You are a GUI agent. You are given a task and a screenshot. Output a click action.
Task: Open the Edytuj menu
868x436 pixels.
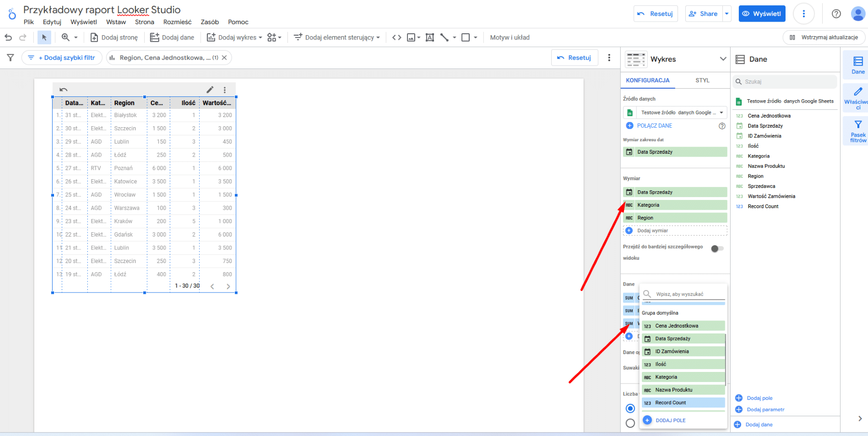[x=52, y=22]
